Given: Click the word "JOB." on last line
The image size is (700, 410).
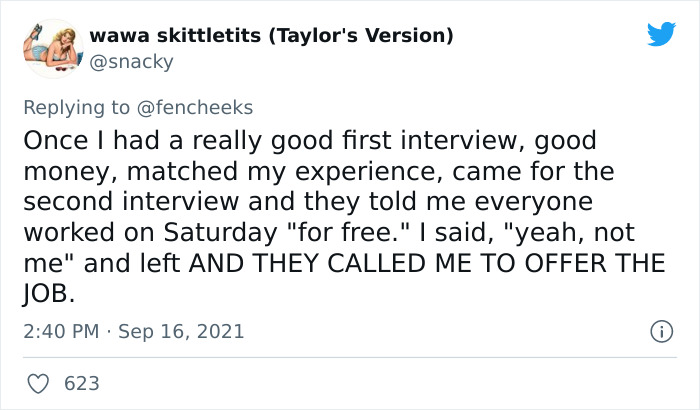Looking at the screenshot, I should pos(49,294).
